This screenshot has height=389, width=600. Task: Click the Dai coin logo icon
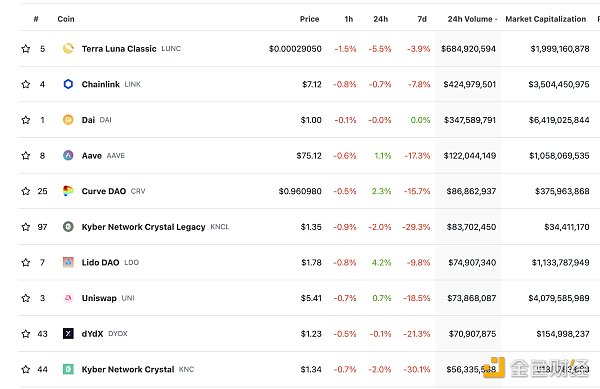point(68,120)
